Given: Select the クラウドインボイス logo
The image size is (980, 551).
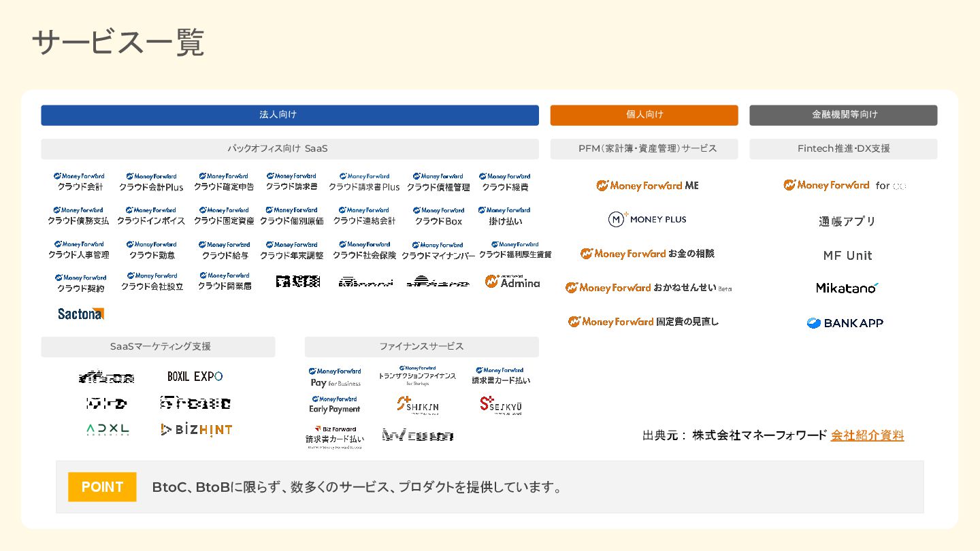Looking at the screenshot, I should [x=151, y=216].
